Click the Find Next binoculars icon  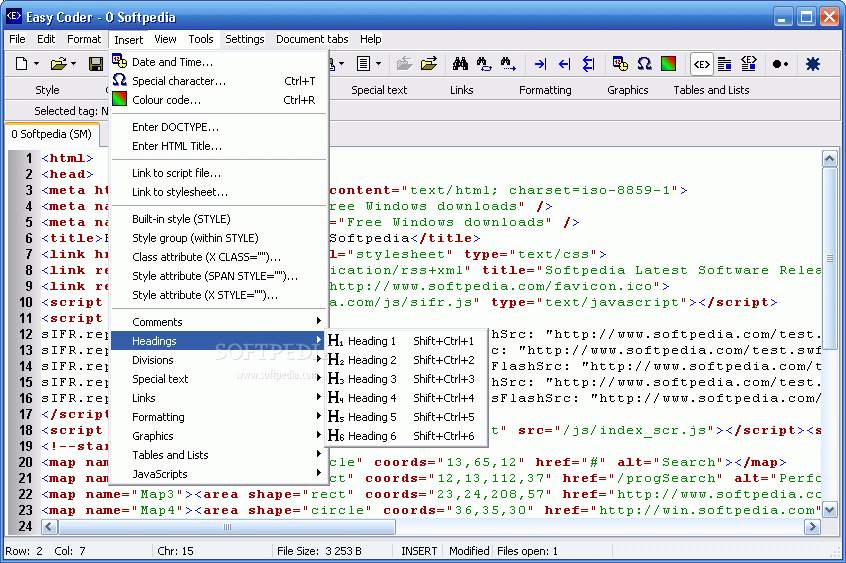point(508,64)
